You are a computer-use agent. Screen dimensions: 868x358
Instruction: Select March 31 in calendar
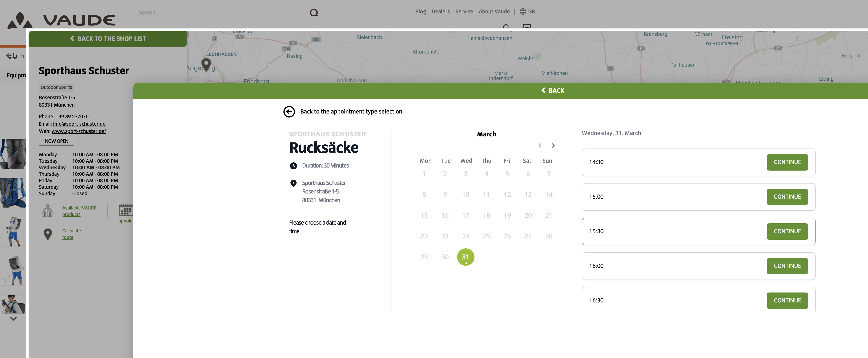click(x=465, y=257)
